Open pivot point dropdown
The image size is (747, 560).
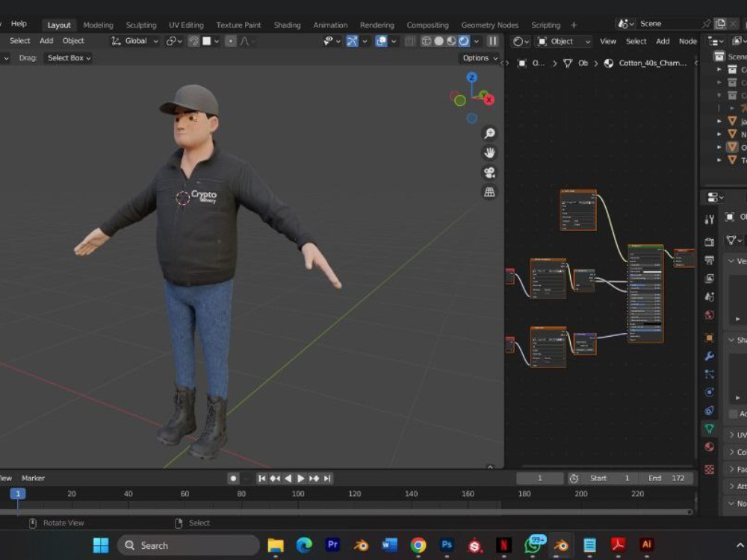tap(174, 41)
